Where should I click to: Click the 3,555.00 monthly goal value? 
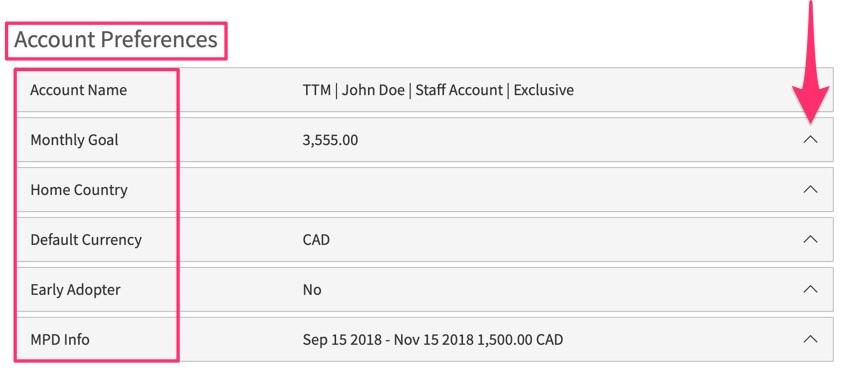point(330,141)
